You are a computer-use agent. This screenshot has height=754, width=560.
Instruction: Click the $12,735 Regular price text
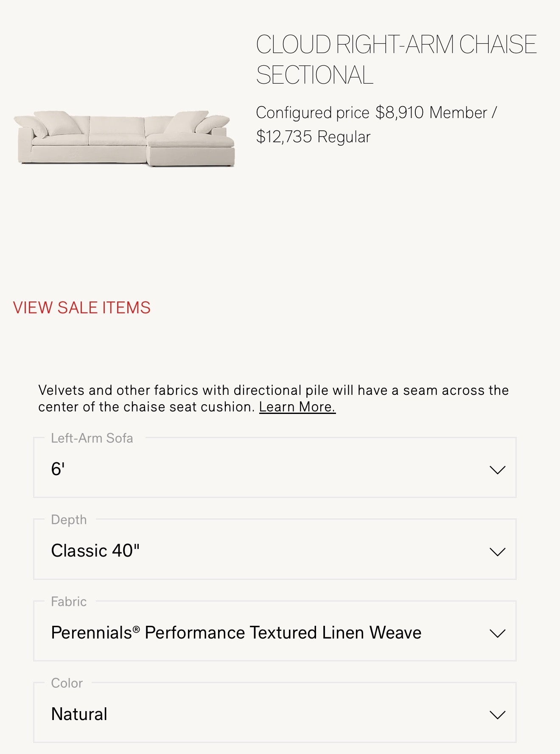pos(314,137)
